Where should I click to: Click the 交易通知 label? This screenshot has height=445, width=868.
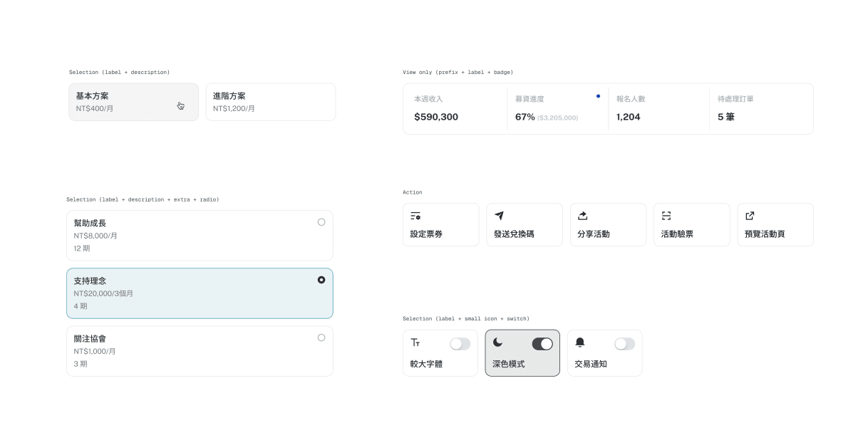click(x=591, y=364)
